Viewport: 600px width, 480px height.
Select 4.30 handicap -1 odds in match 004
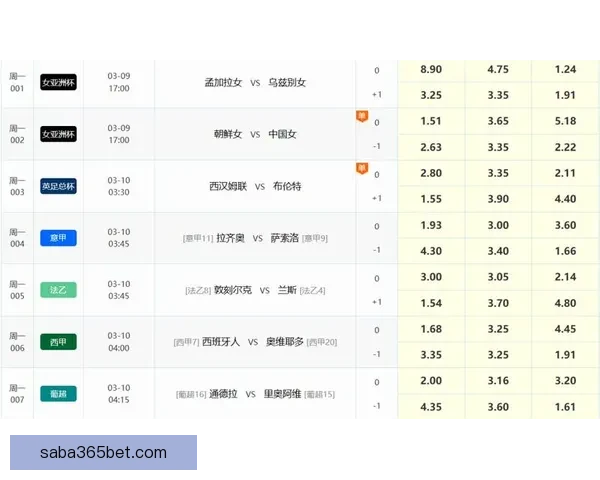coord(431,251)
